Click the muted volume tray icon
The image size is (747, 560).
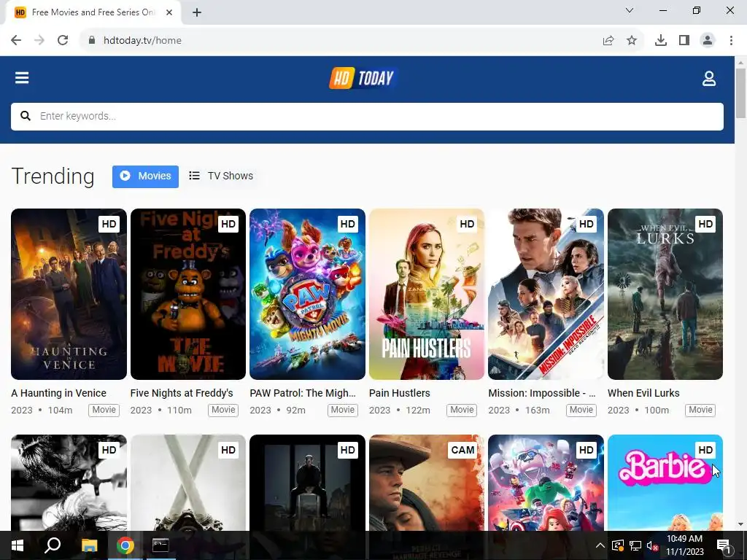(x=652, y=545)
